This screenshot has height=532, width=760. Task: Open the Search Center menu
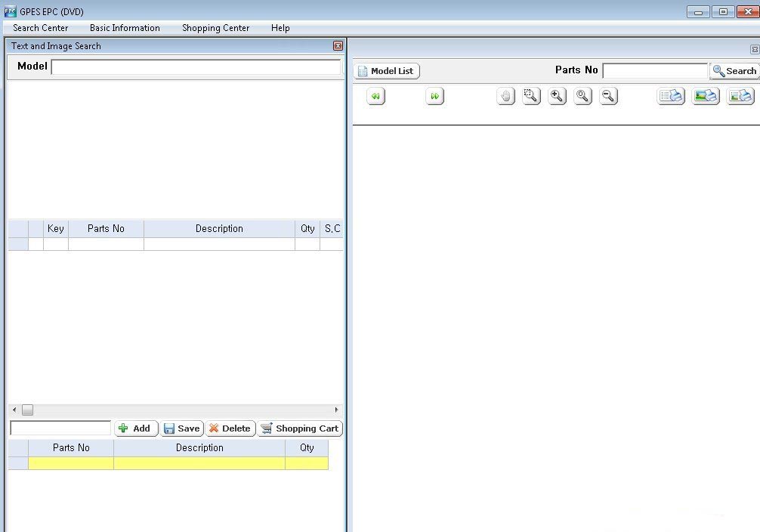pyautogui.click(x=40, y=28)
